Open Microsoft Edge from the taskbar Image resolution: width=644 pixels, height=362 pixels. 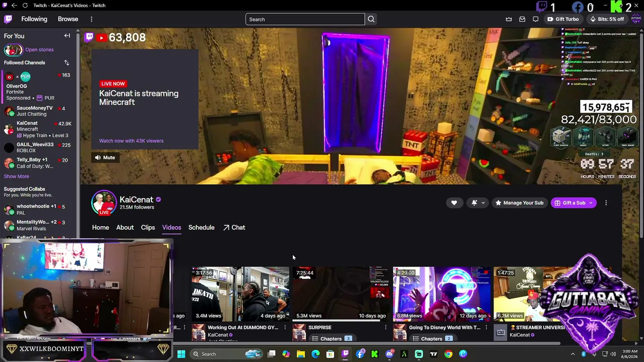pyautogui.click(x=315, y=354)
